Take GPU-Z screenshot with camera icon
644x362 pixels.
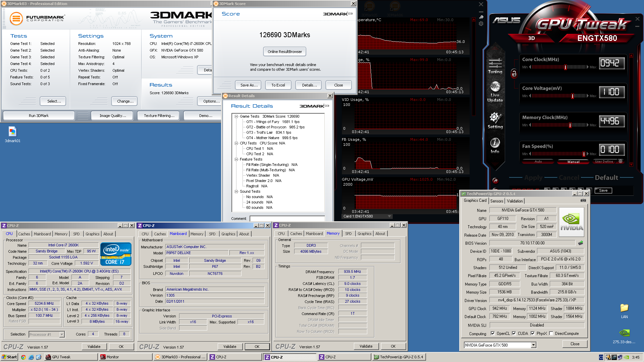coord(583,200)
